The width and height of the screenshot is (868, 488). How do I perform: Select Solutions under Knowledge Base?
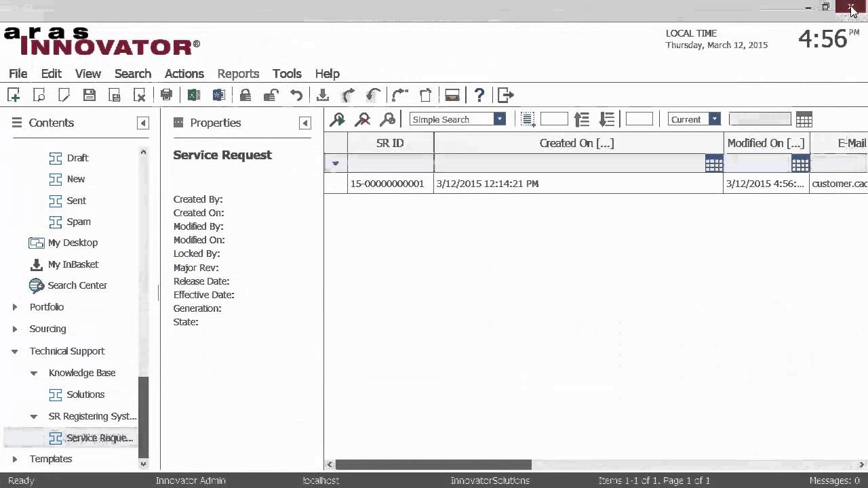coord(85,394)
